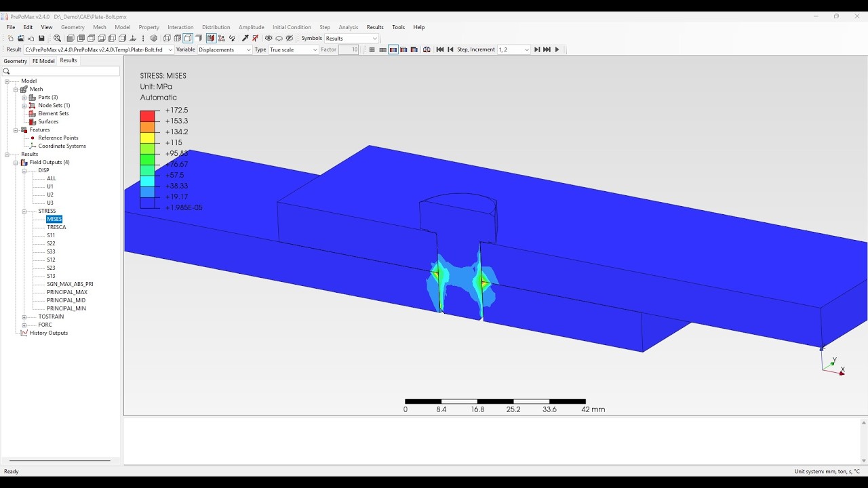The width and height of the screenshot is (868, 488).
Task: Go to previous step increment
Action: 450,49
